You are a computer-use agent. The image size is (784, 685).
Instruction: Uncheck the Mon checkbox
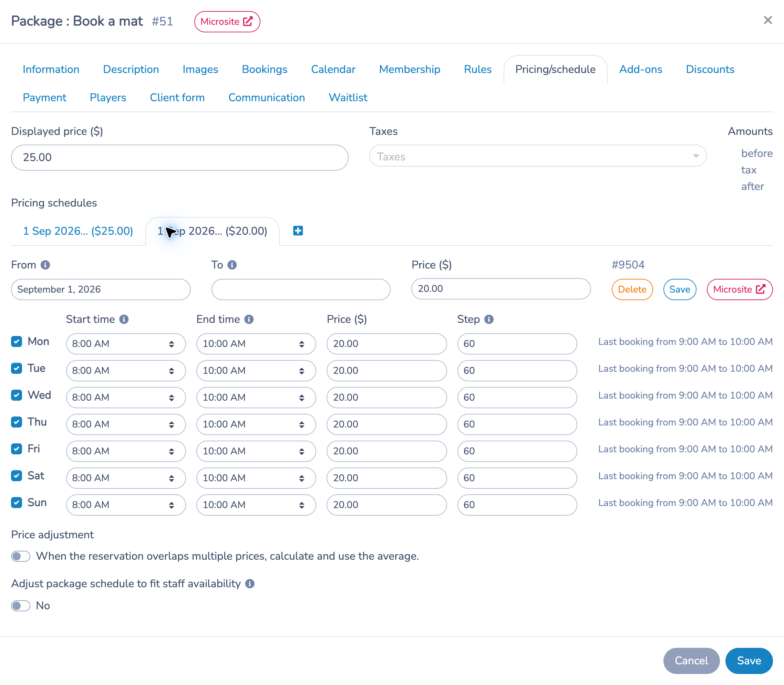(x=17, y=341)
